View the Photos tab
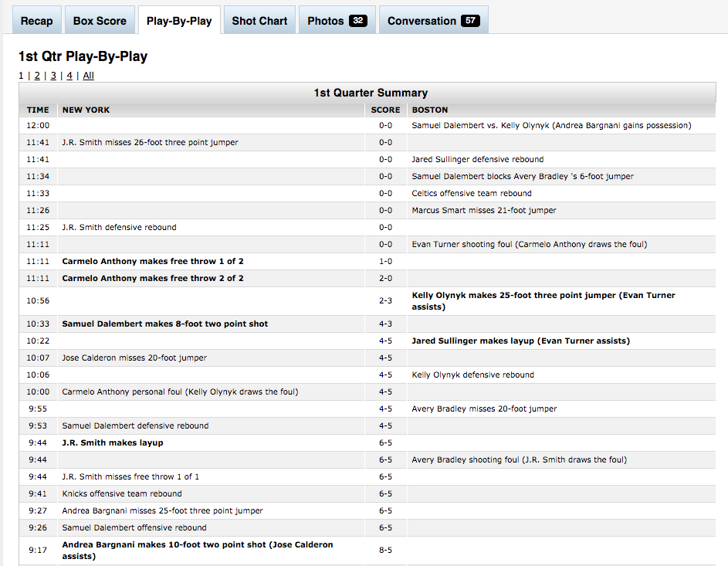The image size is (728, 566). pyautogui.click(x=337, y=20)
